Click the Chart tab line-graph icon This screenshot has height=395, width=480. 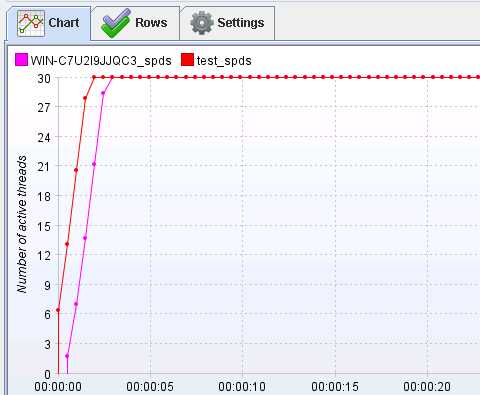click(x=31, y=23)
